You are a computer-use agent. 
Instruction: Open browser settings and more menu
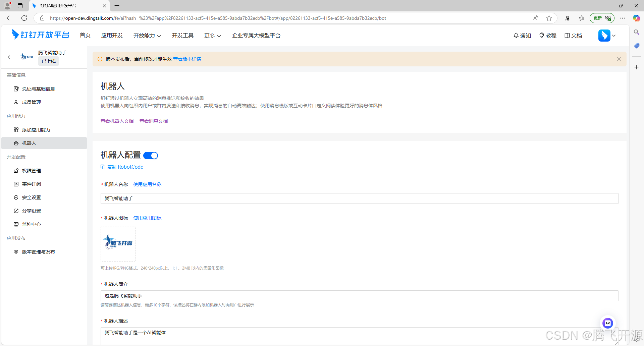623,18
